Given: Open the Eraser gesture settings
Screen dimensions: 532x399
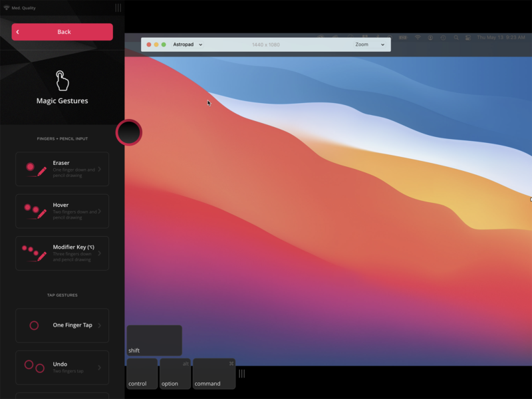Looking at the screenshot, I should click(62, 169).
